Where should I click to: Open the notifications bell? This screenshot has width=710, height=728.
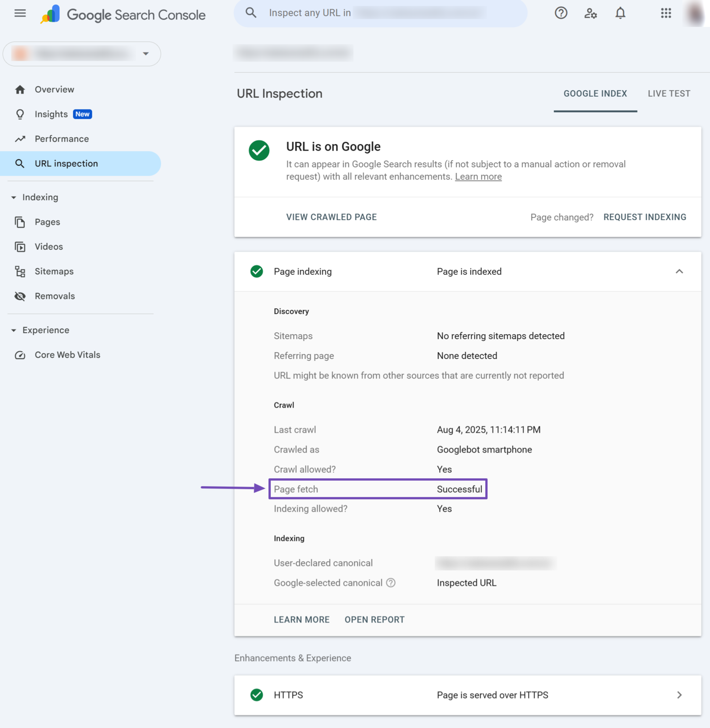click(x=620, y=13)
